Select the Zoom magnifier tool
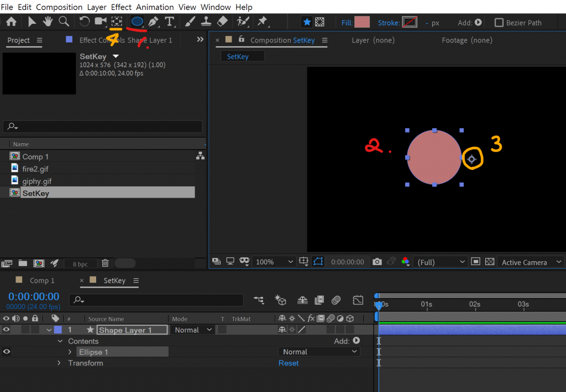The width and height of the screenshot is (566, 392). 64,22
